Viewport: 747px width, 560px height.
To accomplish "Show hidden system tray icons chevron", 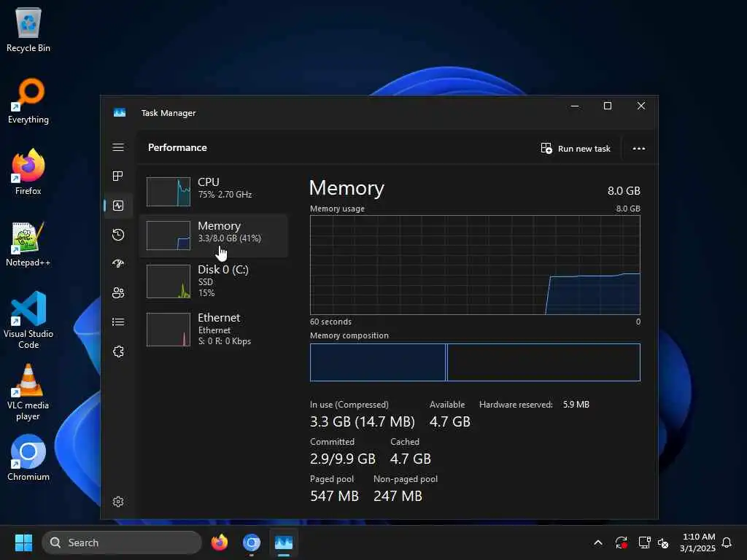I will point(598,542).
